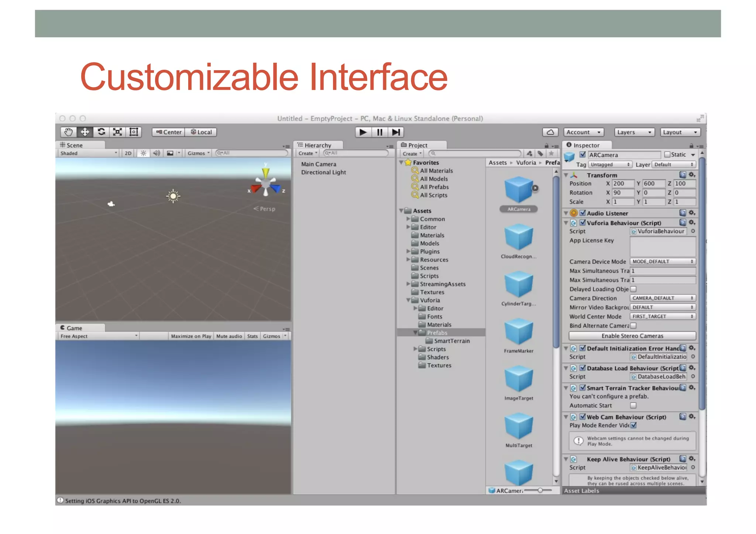Toggle Play Mode Render Video checkbox
This screenshot has width=756, height=534.
click(633, 425)
